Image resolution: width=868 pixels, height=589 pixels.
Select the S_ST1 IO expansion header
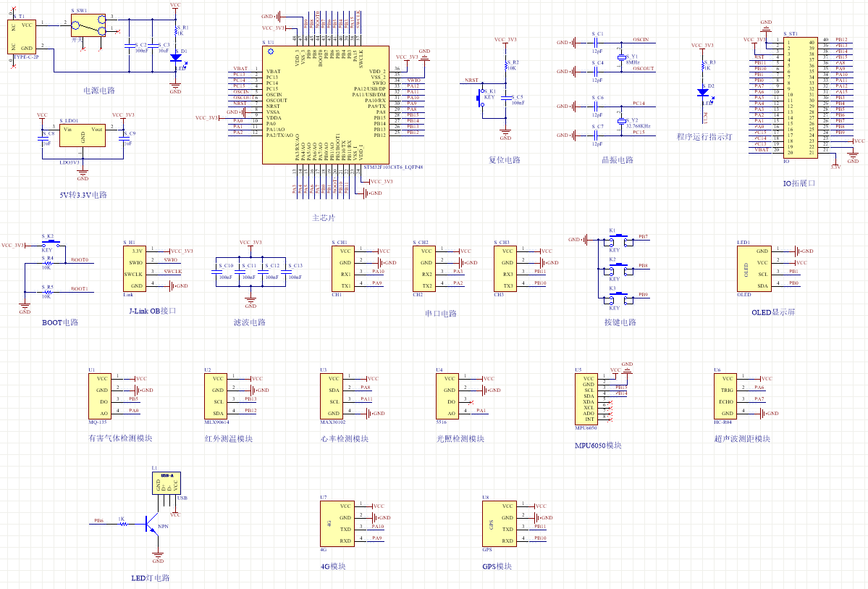801,98
